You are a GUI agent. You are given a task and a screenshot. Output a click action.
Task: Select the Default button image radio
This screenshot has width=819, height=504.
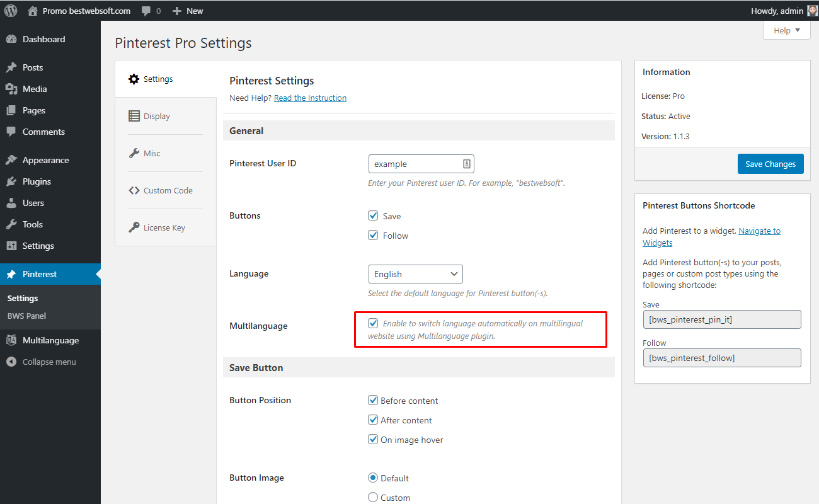pos(373,478)
